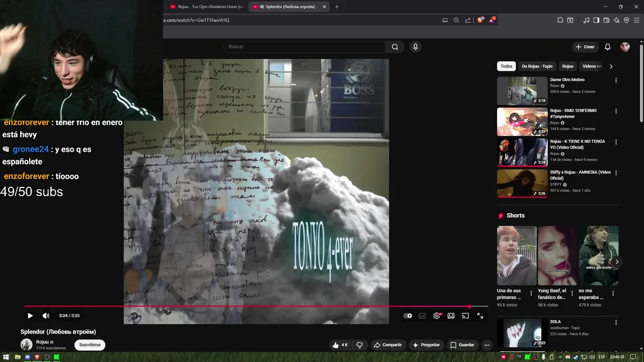Open browser extensions puzzle icon
Viewport: 644px width, 362px height.
pyautogui.click(x=560, y=20)
